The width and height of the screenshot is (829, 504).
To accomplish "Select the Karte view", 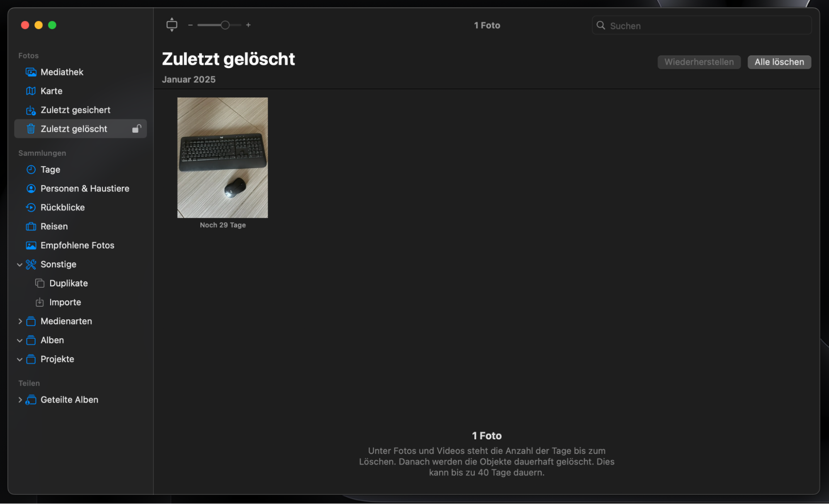I will (51, 91).
